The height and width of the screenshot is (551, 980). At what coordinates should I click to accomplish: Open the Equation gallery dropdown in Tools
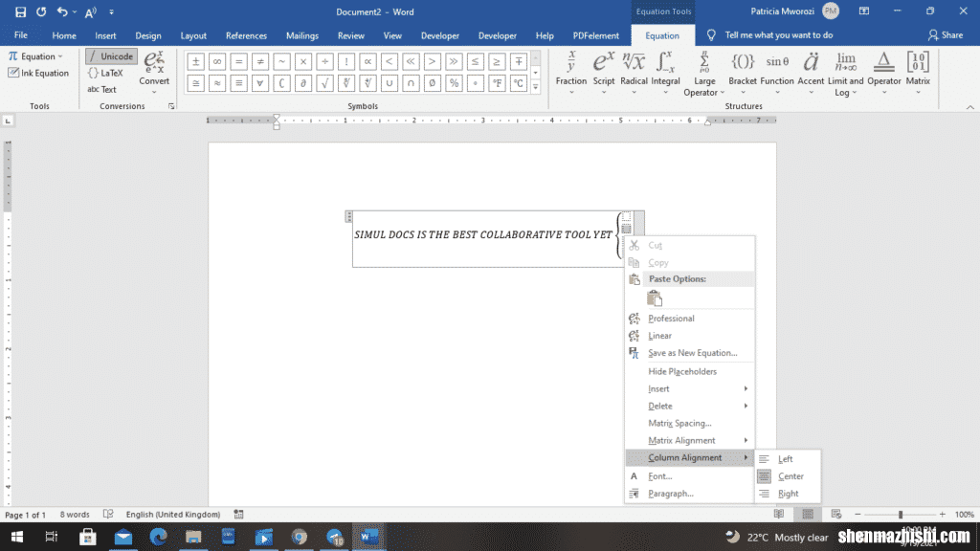click(35, 56)
